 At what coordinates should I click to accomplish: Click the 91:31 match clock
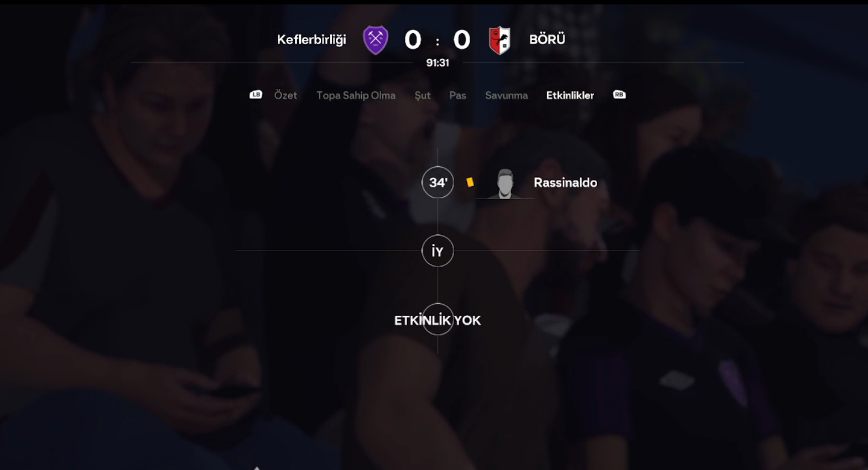click(x=438, y=63)
